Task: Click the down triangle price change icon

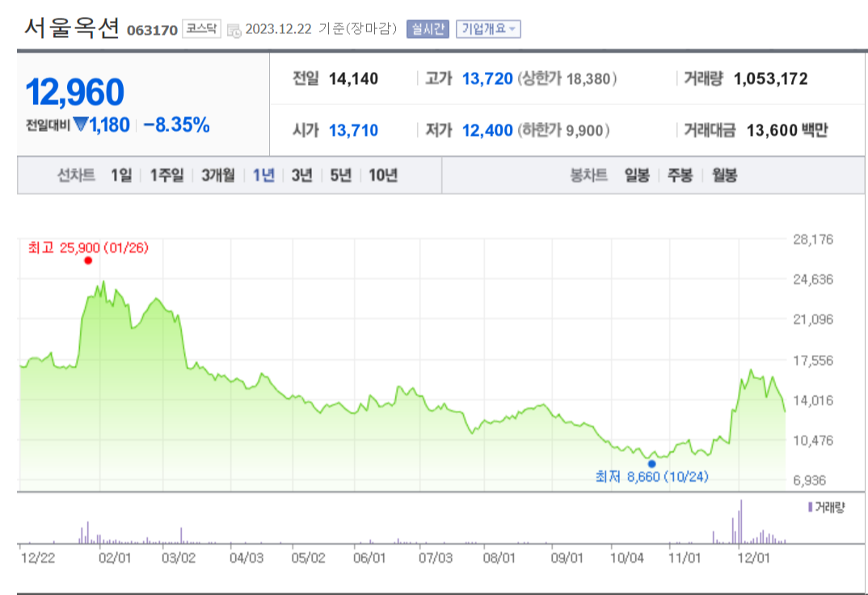Action: [80, 124]
